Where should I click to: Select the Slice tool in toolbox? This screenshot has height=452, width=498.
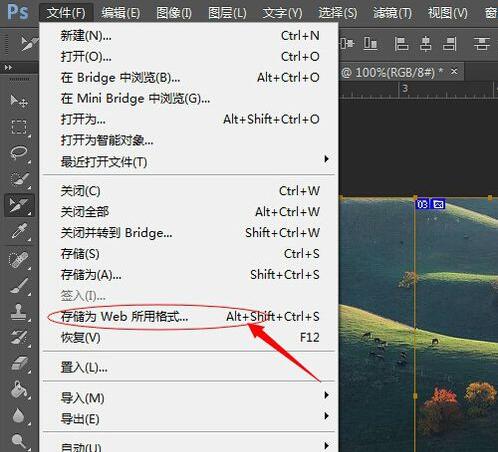[x=19, y=205]
